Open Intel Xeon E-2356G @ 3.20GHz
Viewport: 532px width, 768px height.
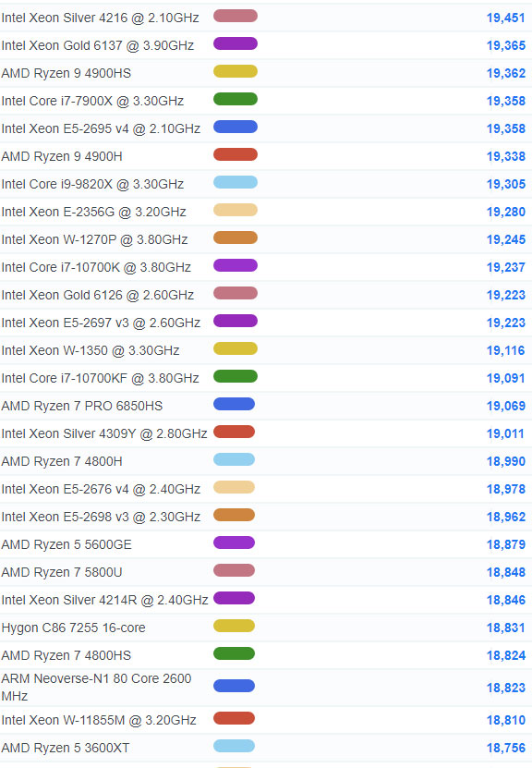(93, 212)
